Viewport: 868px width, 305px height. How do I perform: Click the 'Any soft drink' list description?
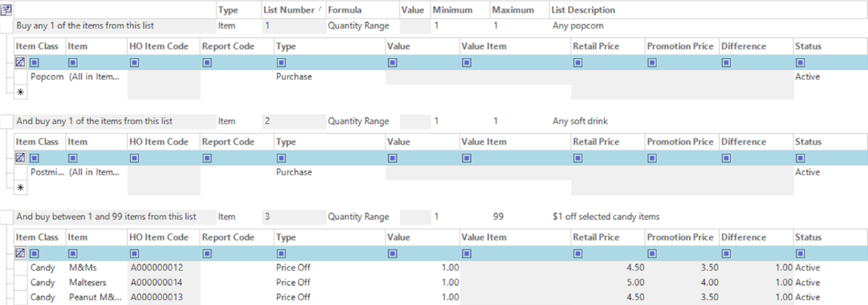coord(580,121)
